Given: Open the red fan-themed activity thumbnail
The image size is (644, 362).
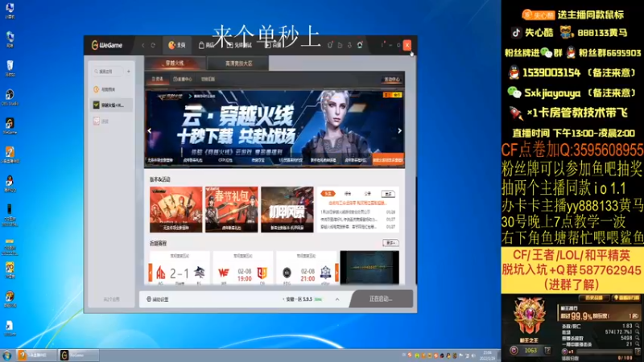Looking at the screenshot, I should [x=176, y=209].
